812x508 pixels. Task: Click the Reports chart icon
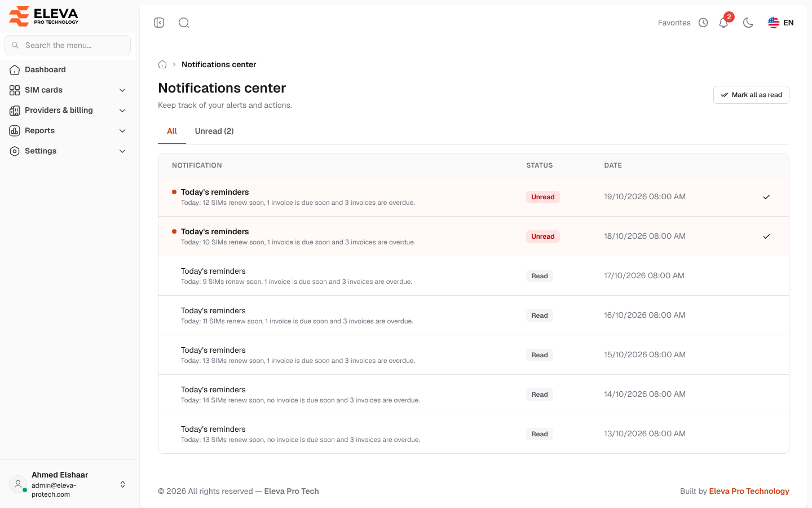[x=15, y=131]
